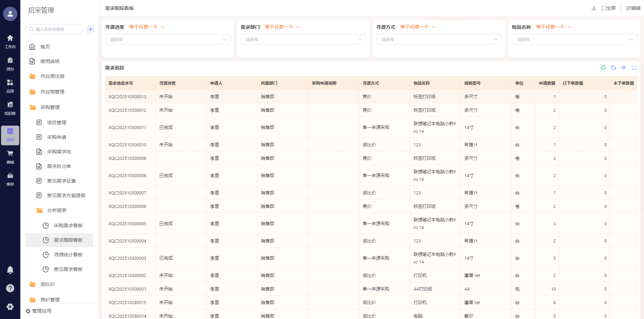Click the 知识库 sidebar icon
The height and width of the screenshot is (319, 644).
point(10,108)
